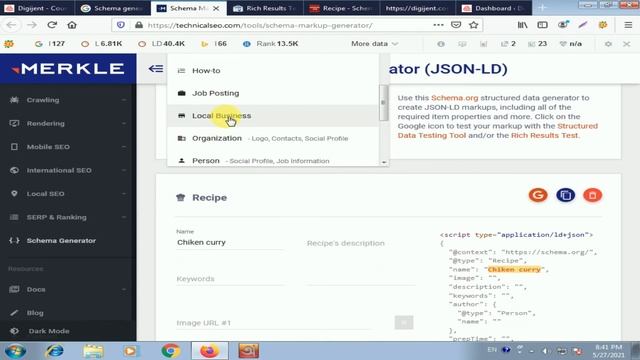
Task: Open SEO toolbar settings gear
Action: 608,44
